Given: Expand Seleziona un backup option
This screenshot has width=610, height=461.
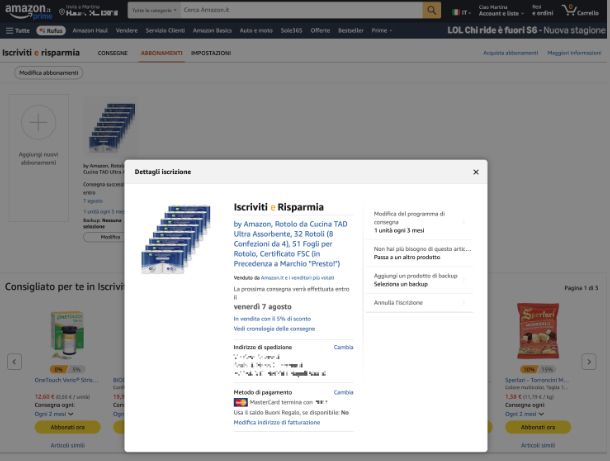Looking at the screenshot, I should pos(420,280).
